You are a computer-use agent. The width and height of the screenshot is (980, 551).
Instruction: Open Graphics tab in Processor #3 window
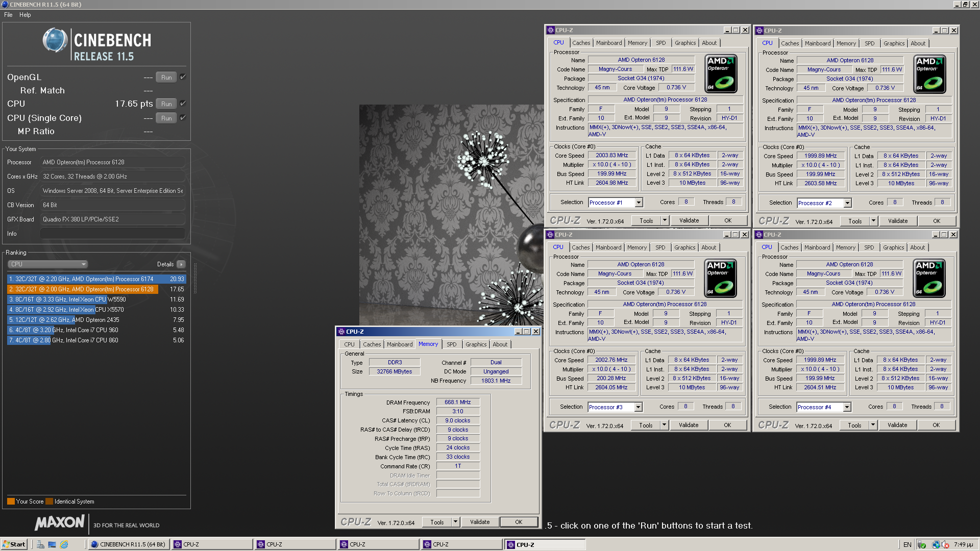pos(684,247)
